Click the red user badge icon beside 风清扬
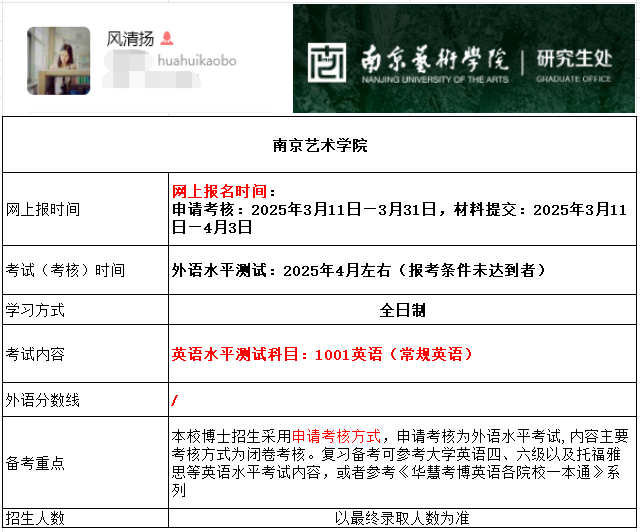This screenshot has height=532, width=640. [x=167, y=39]
